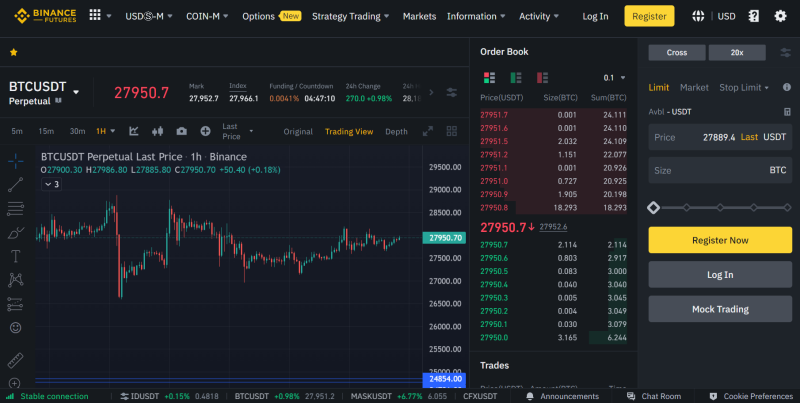This screenshot has height=403, width=800.
Task: Switch to Depth chart view
Action: 396,132
